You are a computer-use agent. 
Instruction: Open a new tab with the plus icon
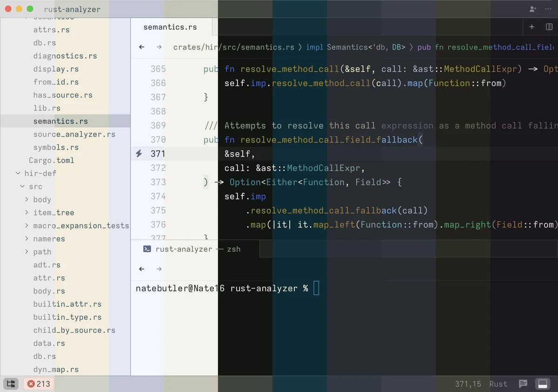point(531,26)
